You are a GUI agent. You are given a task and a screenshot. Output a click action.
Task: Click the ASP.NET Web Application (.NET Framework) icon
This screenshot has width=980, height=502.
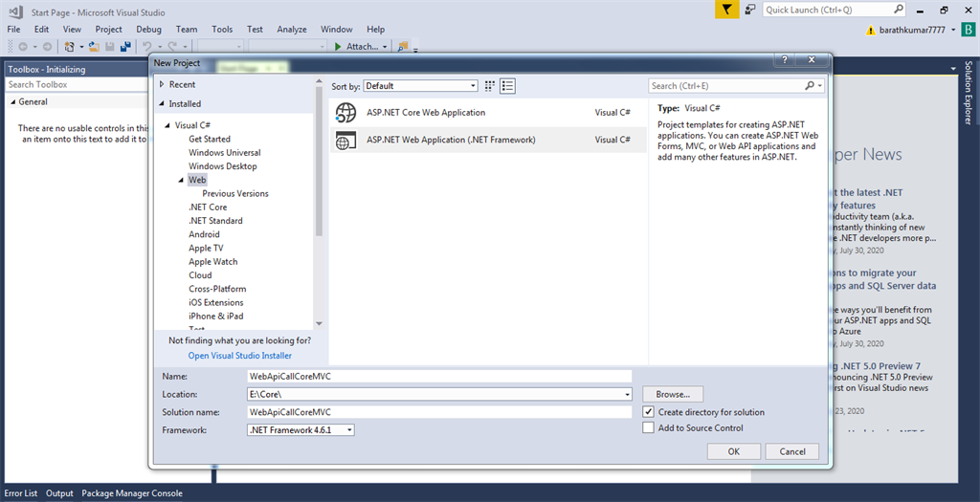pyautogui.click(x=345, y=140)
